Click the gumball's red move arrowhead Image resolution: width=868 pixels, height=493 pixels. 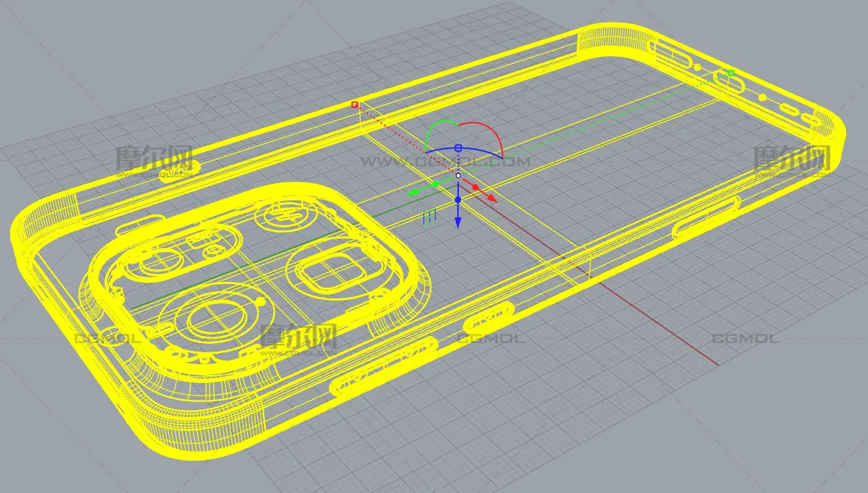click(492, 199)
